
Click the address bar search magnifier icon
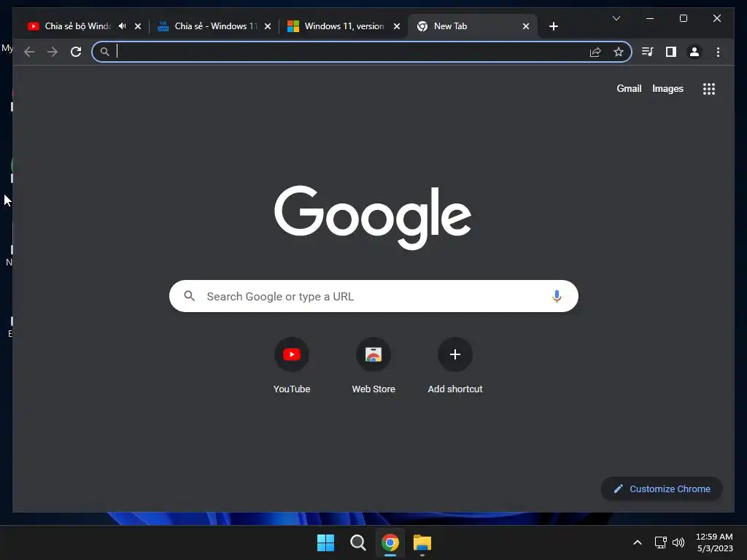click(105, 52)
